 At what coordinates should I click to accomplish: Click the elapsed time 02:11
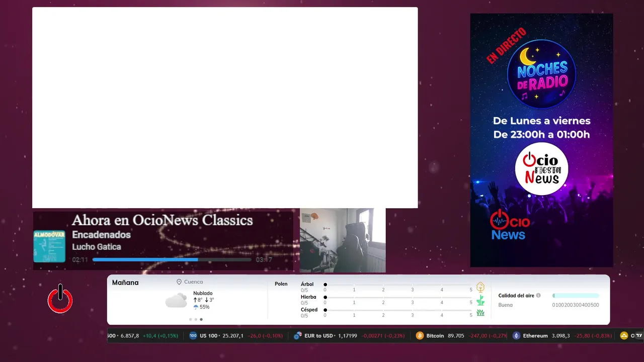(x=80, y=260)
